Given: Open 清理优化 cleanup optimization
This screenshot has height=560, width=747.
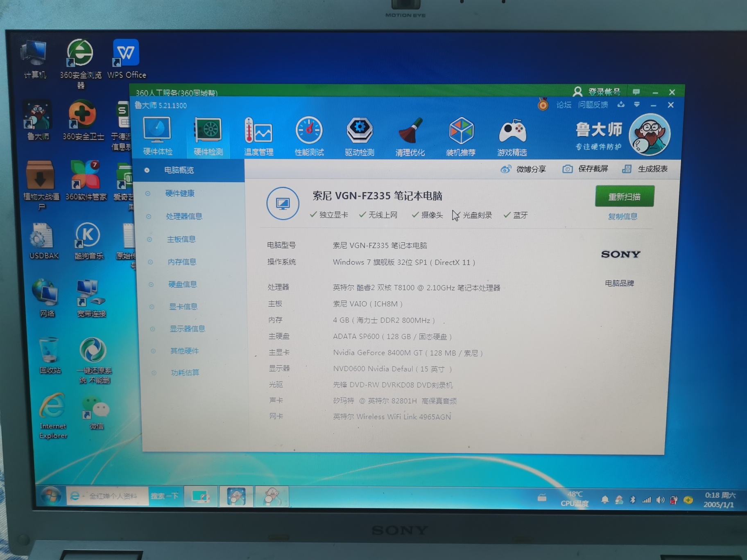Looking at the screenshot, I should click(x=410, y=136).
